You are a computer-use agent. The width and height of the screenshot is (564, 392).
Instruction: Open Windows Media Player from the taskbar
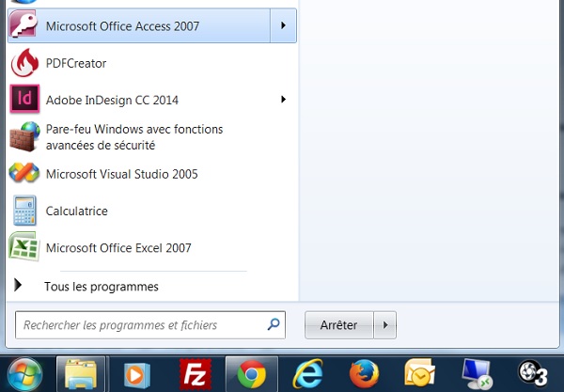(136, 375)
